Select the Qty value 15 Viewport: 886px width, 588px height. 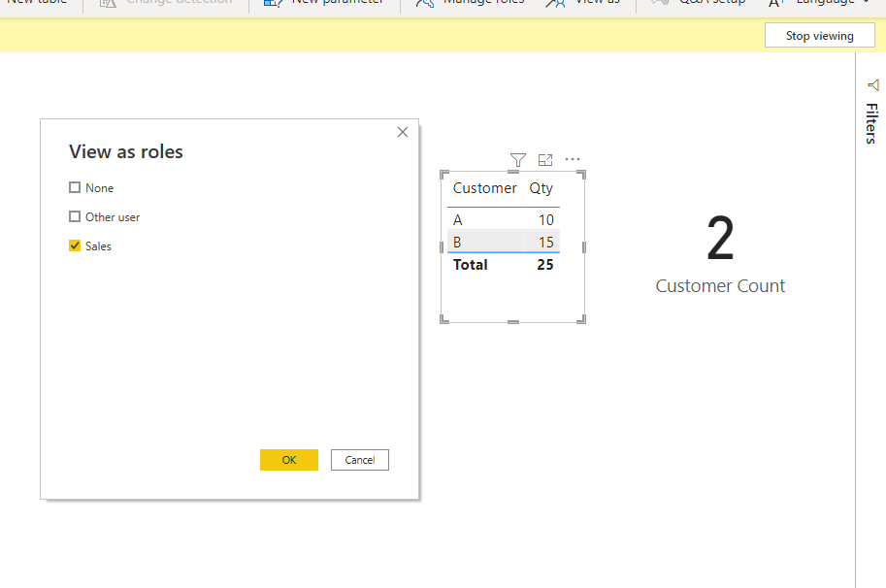[x=545, y=243]
